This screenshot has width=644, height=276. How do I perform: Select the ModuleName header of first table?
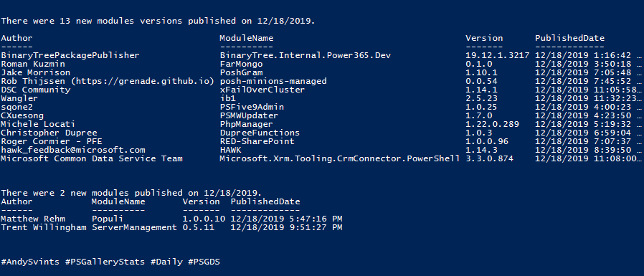coord(247,38)
